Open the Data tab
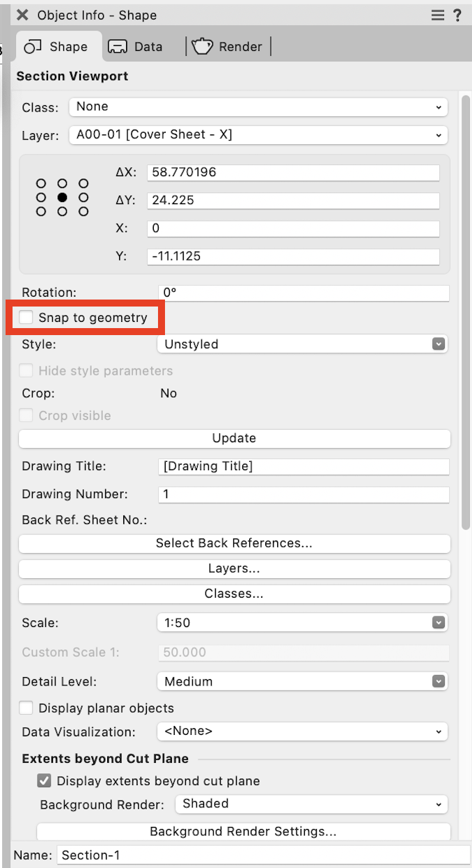The width and height of the screenshot is (472, 868). [x=136, y=47]
